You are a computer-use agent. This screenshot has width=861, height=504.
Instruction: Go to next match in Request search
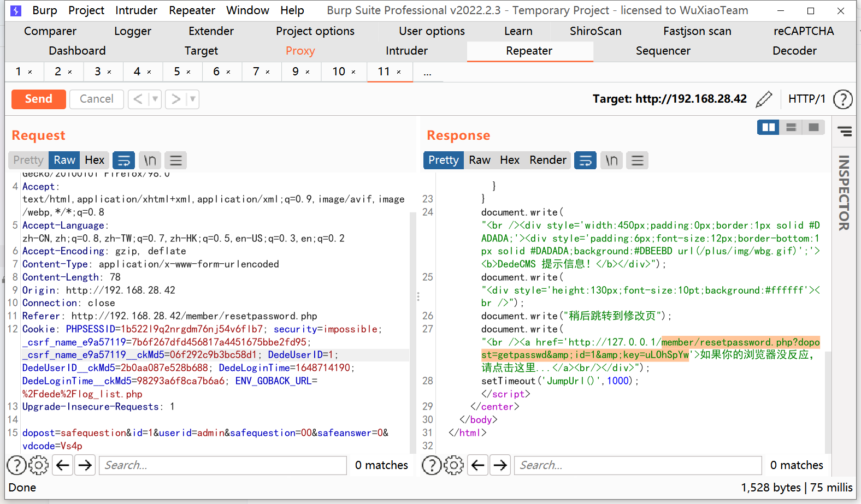pyautogui.click(x=85, y=465)
